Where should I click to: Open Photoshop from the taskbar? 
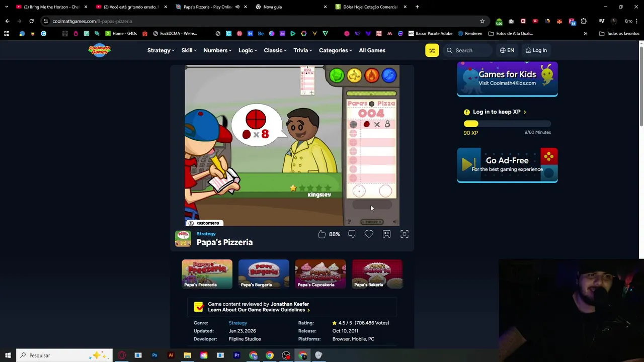pyautogui.click(x=154, y=355)
